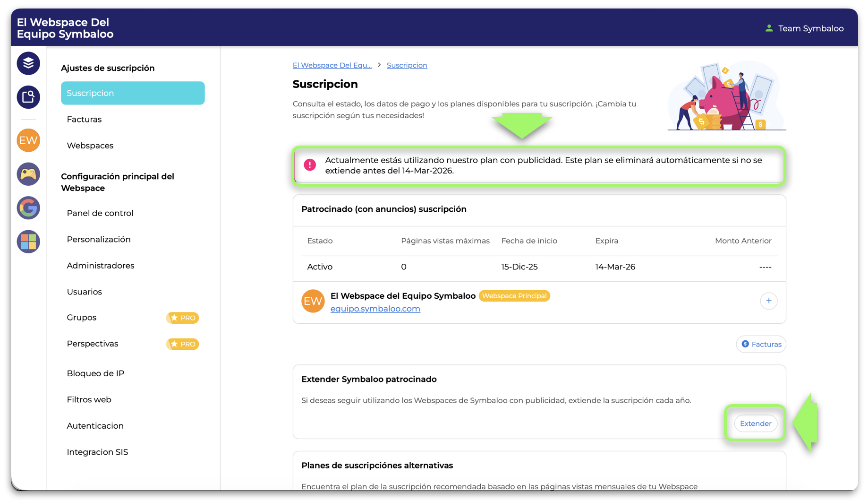Click the ---- previous amount cell

click(x=766, y=267)
